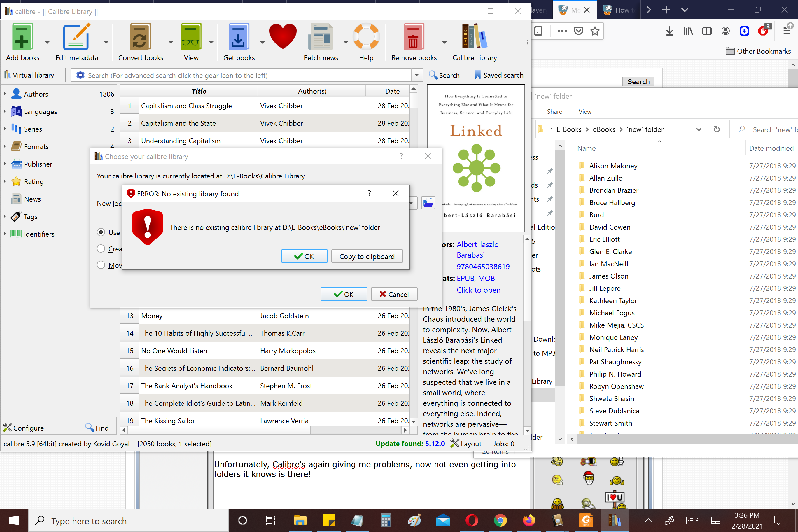Select the 'Create' empty library radio option
Viewport: 798px width, 532px height.
[101, 249]
